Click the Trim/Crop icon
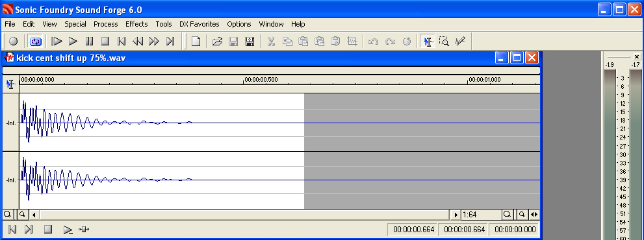The image size is (644, 240). 352,41
